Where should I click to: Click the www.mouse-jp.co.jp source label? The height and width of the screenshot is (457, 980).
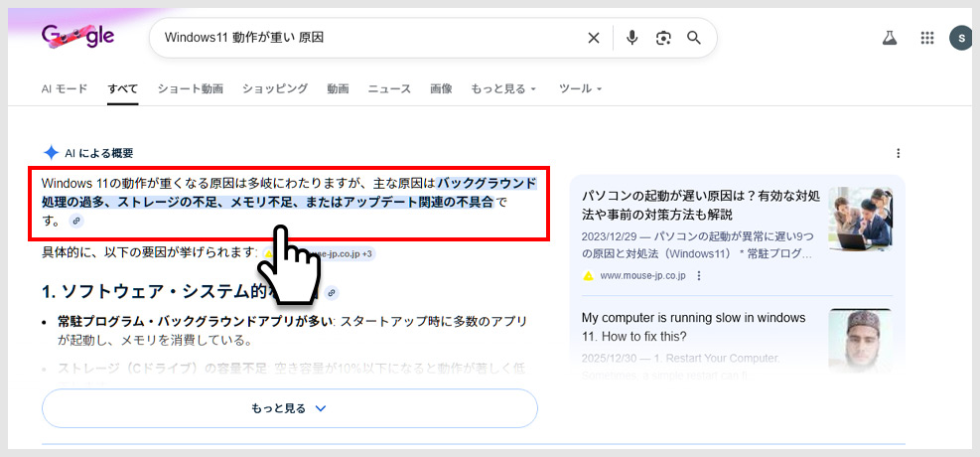click(643, 276)
